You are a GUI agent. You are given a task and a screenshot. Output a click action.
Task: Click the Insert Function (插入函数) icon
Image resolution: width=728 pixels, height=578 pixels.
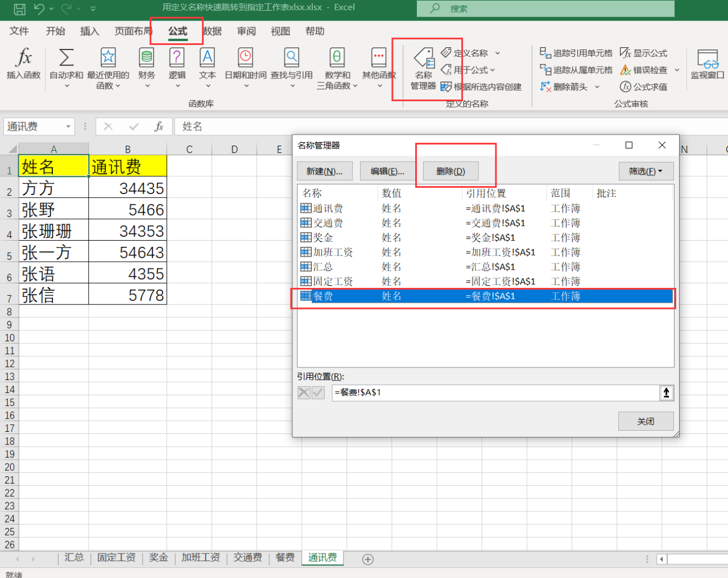tap(23, 63)
